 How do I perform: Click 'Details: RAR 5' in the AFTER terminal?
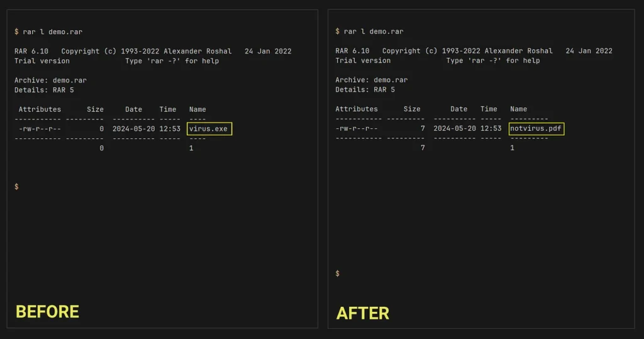point(365,89)
